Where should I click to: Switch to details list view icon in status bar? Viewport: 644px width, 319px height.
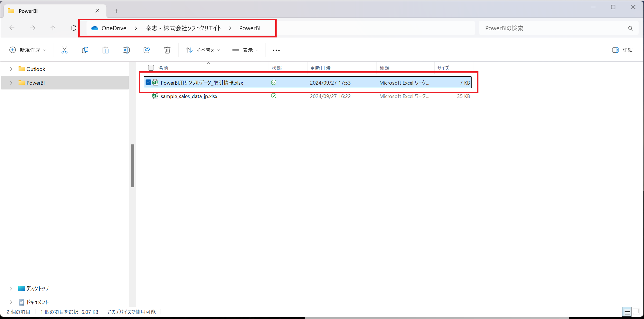coord(627,312)
